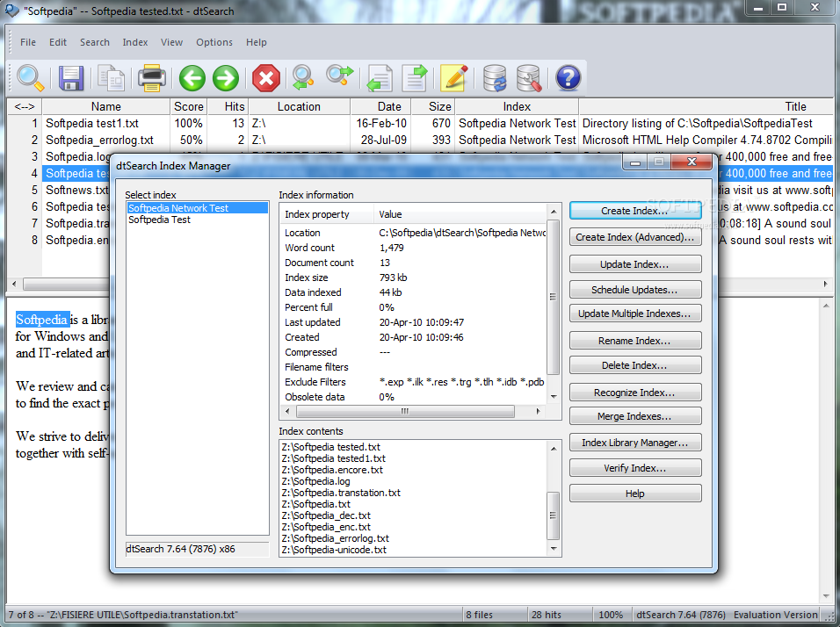The image size is (840, 627).
Task: Click the Verify Index... button
Action: 635,468
